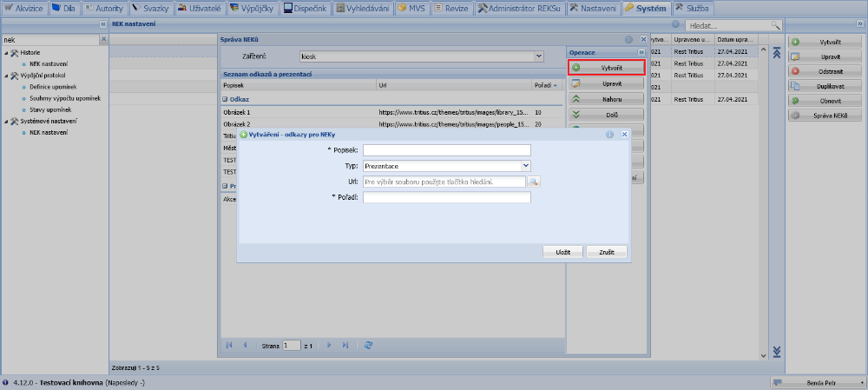
Task: Click the Url file search icon button
Action: click(x=534, y=182)
